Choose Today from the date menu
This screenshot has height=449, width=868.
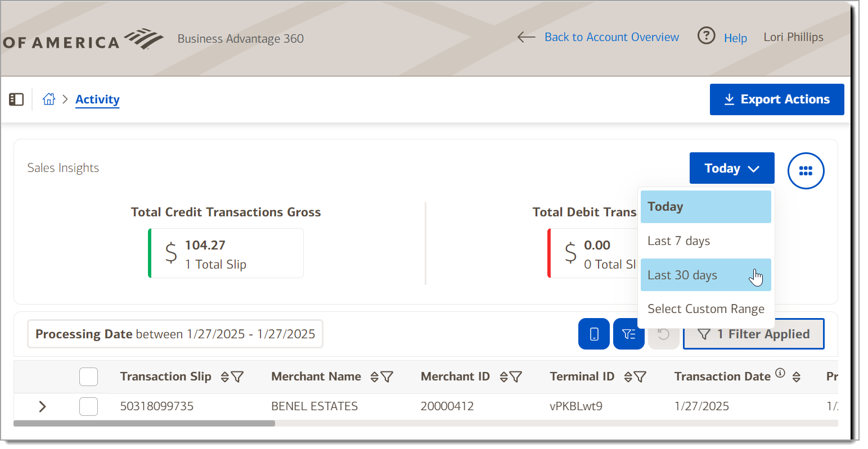(706, 207)
